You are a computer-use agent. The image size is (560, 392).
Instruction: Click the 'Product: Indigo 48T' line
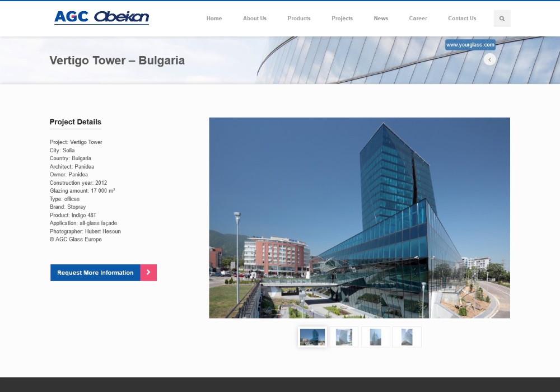click(x=73, y=215)
